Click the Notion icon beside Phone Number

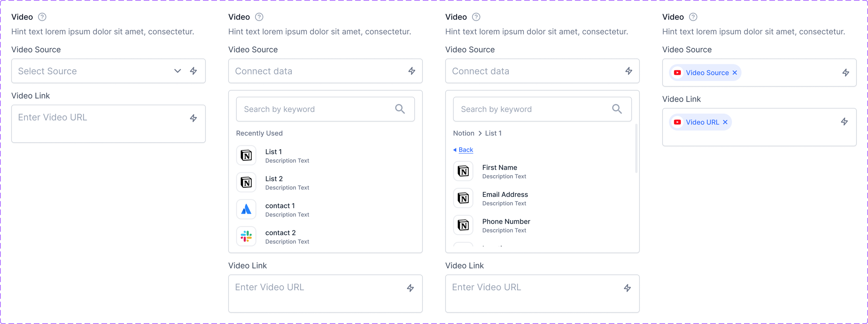463,225
